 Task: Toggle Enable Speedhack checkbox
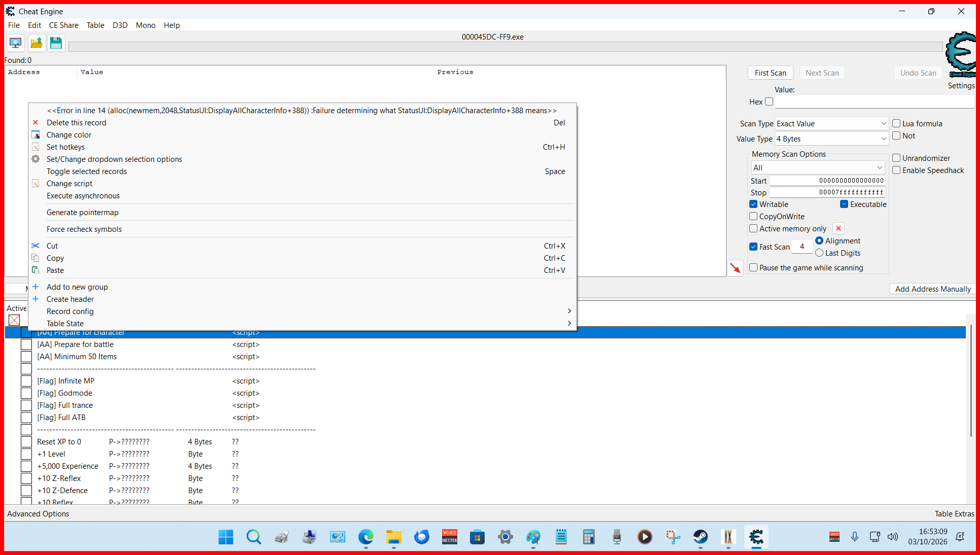click(896, 170)
